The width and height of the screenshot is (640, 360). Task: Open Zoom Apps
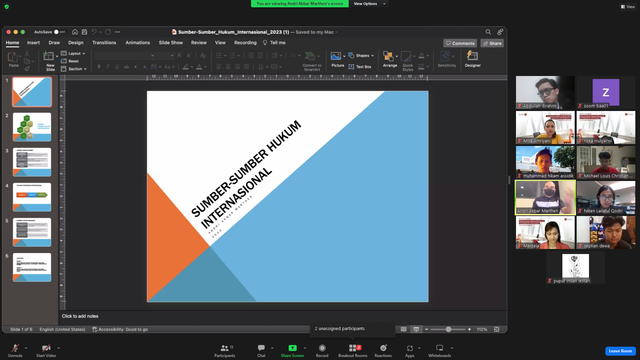tap(409, 351)
